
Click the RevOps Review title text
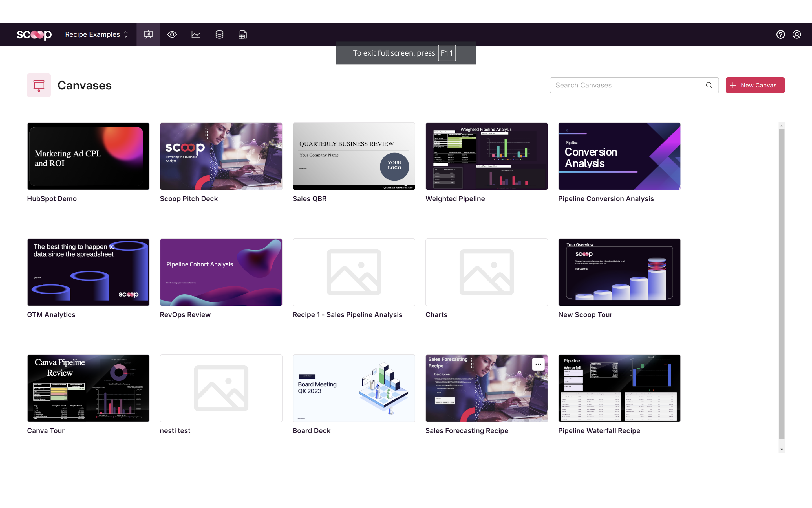point(185,314)
